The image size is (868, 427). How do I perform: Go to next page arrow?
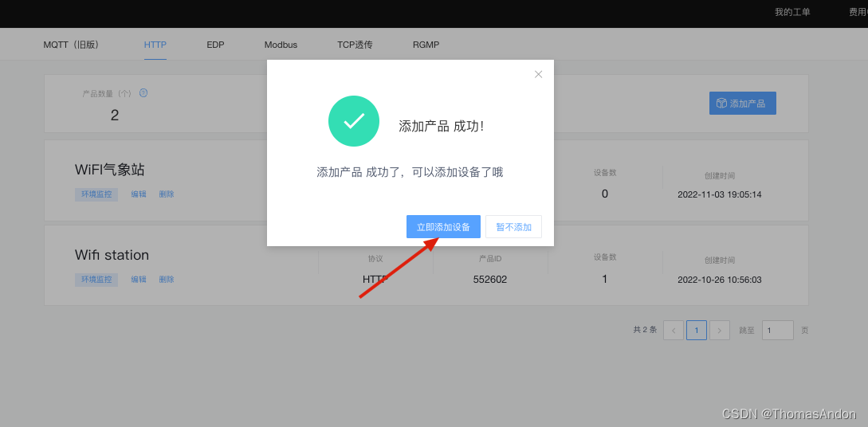[x=719, y=330]
